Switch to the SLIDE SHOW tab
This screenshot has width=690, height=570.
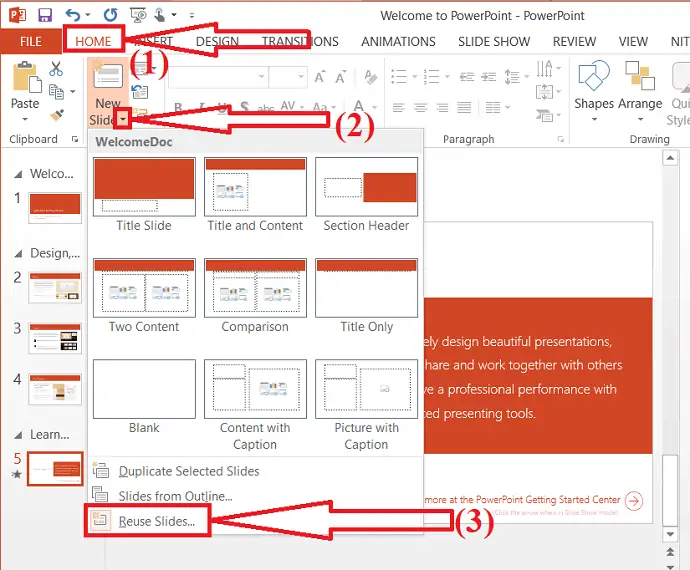494,41
